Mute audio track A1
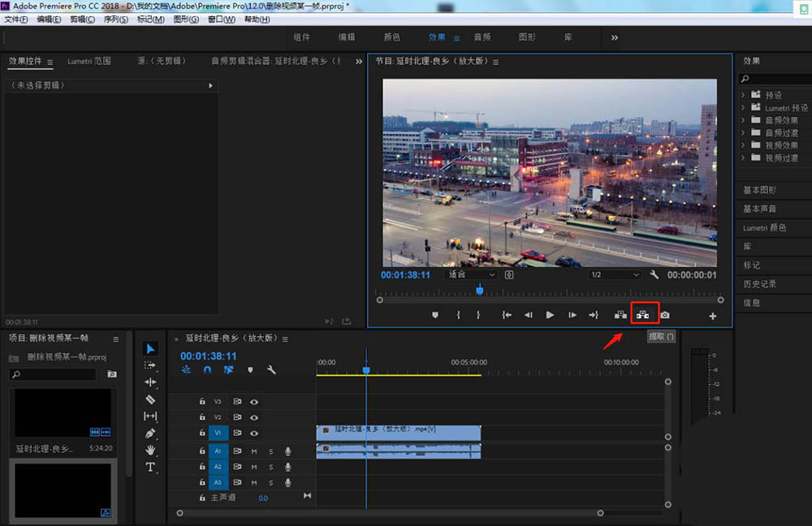812x526 pixels. point(254,451)
